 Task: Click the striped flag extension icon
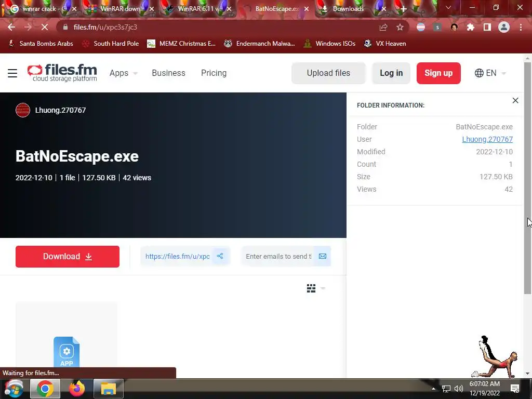click(x=421, y=27)
